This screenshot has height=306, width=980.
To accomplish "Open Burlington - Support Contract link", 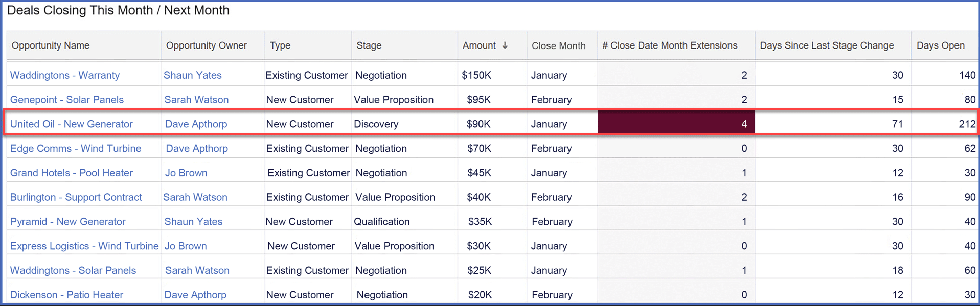I will 76,197.
